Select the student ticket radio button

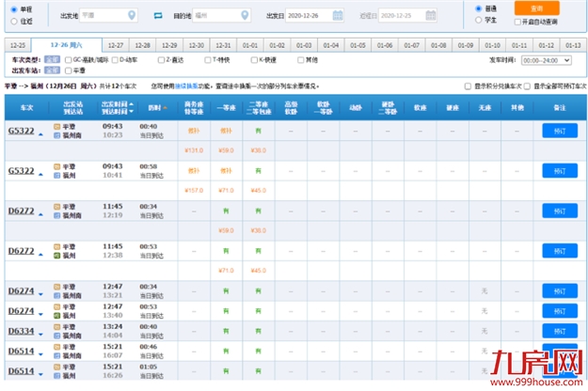478,20
